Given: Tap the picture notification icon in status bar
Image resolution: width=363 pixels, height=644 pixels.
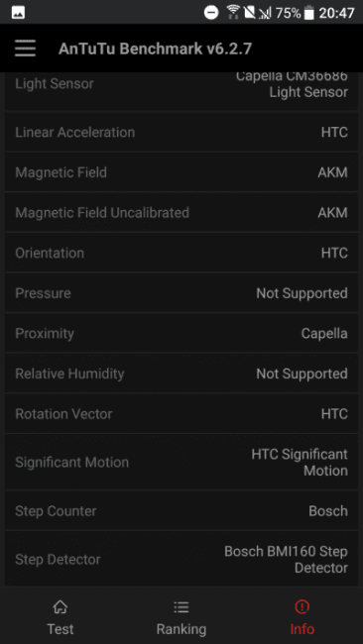Looking at the screenshot, I should pyautogui.click(x=18, y=13).
